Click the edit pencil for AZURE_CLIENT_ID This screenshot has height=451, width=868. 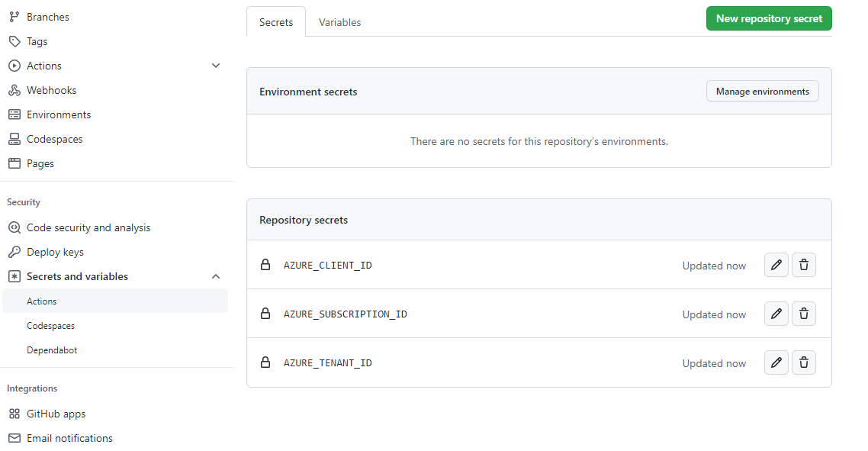coord(776,266)
